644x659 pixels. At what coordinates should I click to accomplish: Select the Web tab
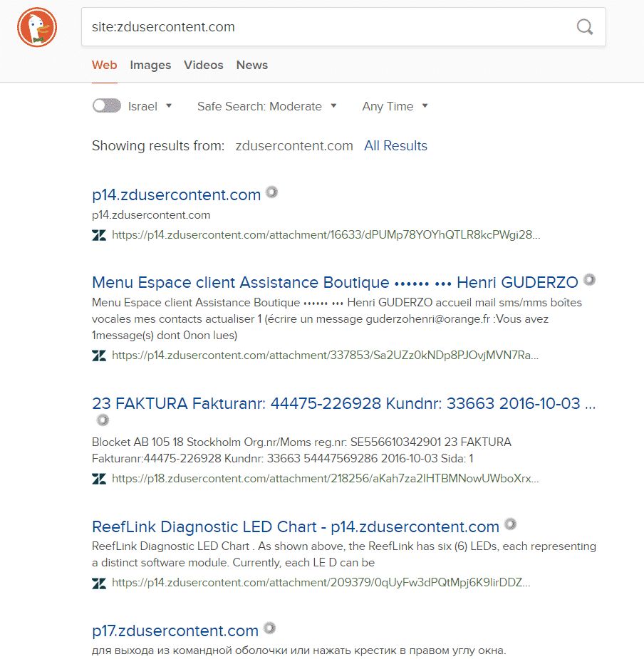[x=104, y=65]
